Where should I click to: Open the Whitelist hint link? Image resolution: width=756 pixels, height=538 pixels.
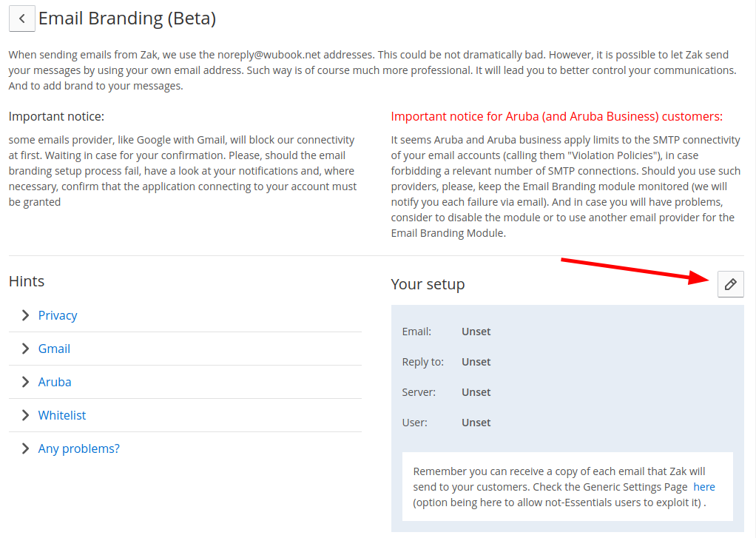[62, 415]
